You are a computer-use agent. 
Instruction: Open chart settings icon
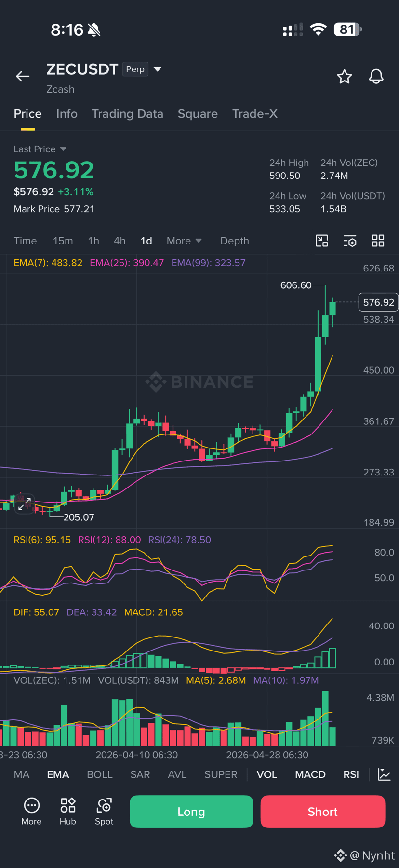[x=350, y=241]
